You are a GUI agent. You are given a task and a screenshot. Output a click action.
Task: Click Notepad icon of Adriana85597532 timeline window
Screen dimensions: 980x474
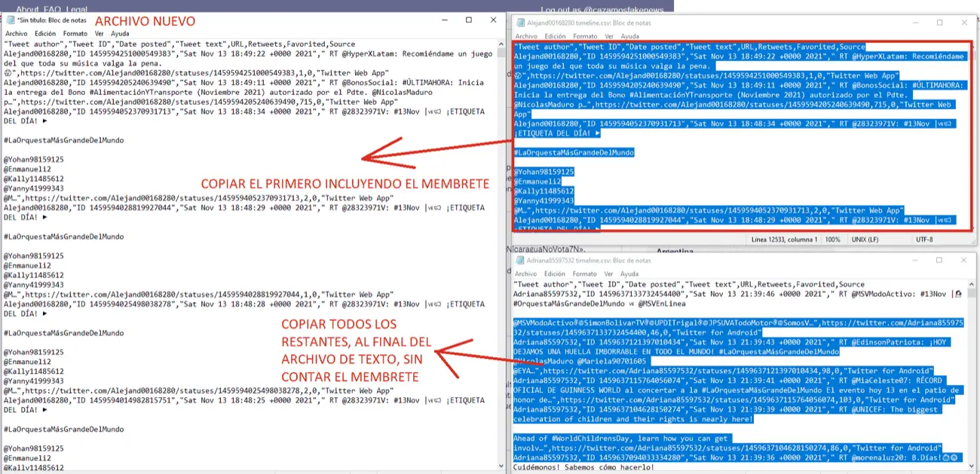(x=519, y=260)
